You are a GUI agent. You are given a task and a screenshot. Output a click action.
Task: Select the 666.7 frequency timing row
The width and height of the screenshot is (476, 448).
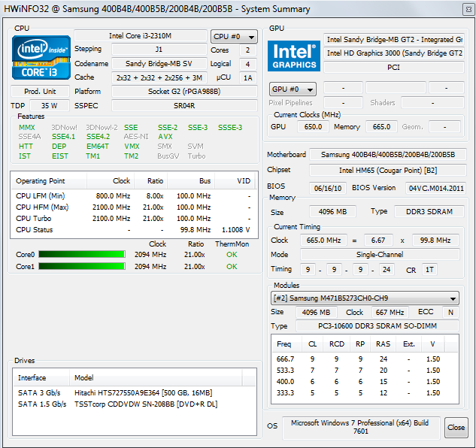click(365, 359)
